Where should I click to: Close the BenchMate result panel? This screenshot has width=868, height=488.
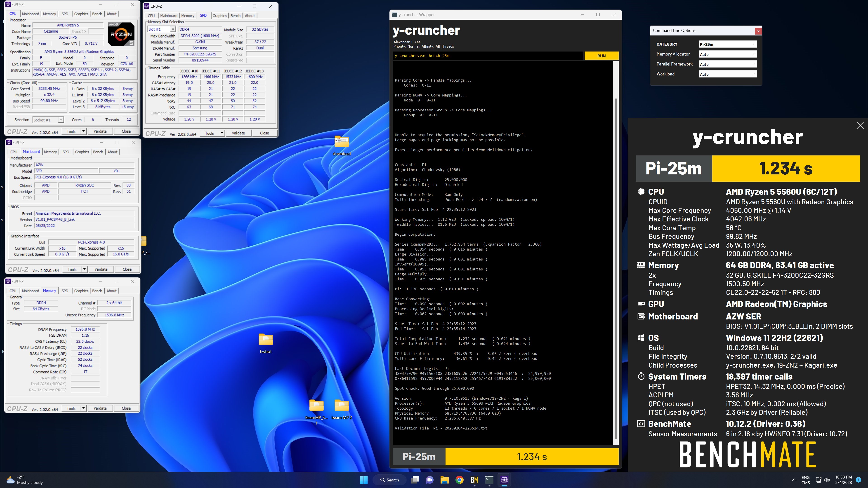tap(860, 125)
